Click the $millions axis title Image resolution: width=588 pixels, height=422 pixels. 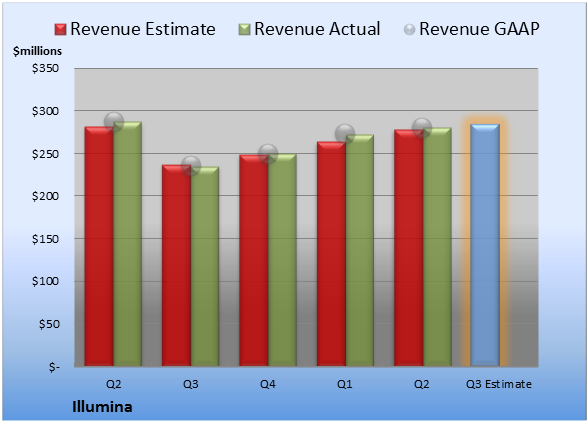(x=37, y=51)
